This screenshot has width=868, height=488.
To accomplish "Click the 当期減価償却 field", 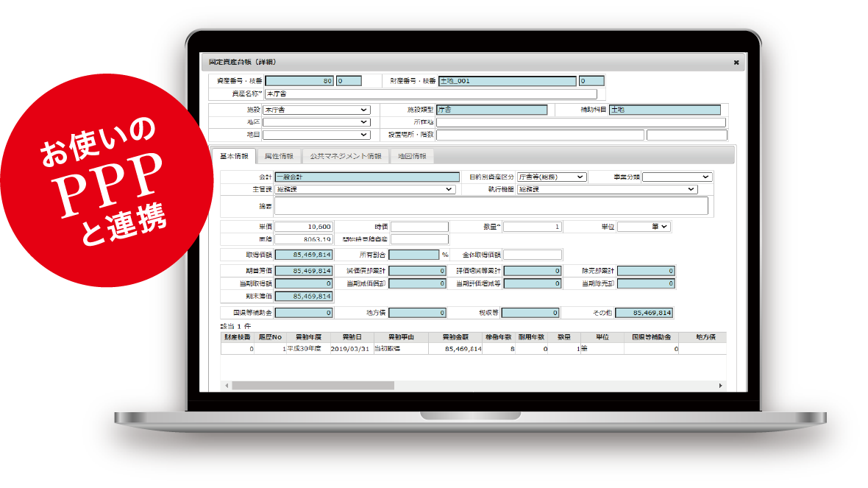I will (417, 283).
